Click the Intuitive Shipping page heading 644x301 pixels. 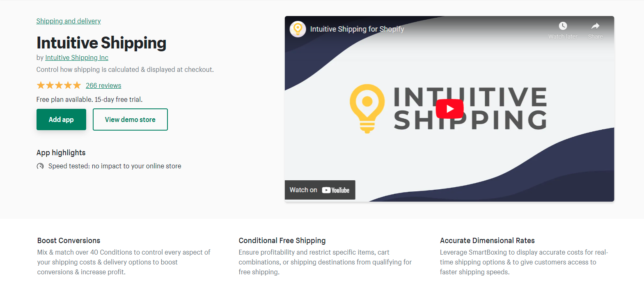tap(101, 43)
